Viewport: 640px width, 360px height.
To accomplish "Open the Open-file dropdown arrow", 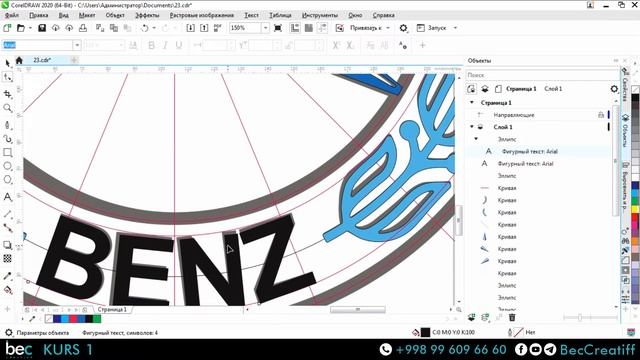I will tap(30, 28).
